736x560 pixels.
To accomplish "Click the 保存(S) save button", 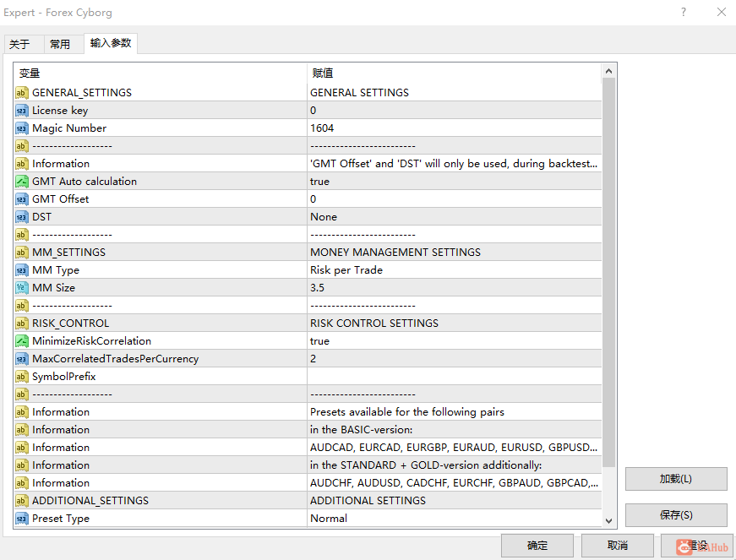I will 676,515.
